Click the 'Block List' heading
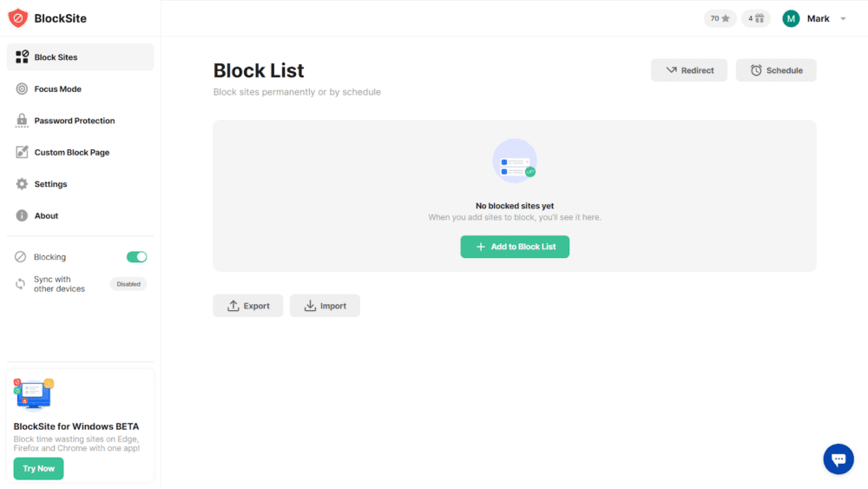 pos(259,71)
